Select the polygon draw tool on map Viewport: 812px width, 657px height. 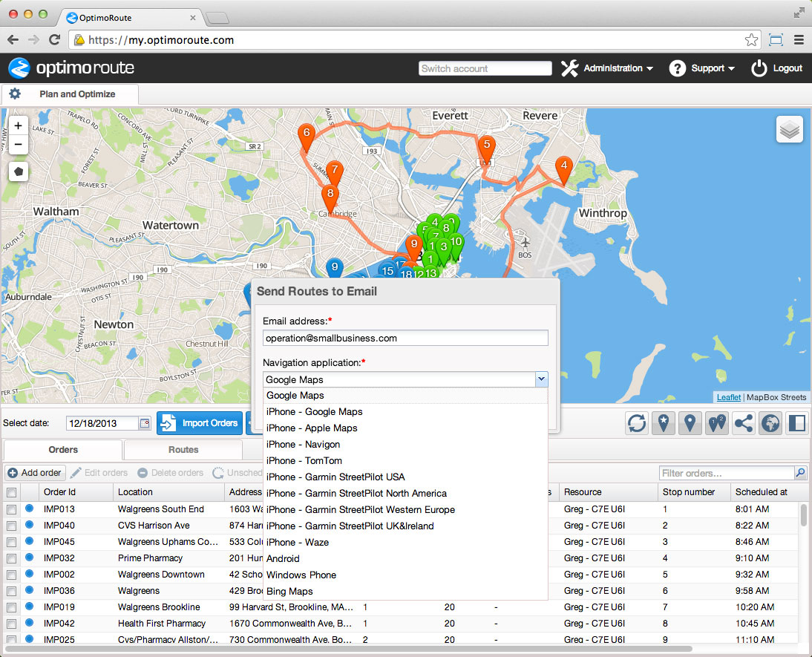tap(19, 171)
